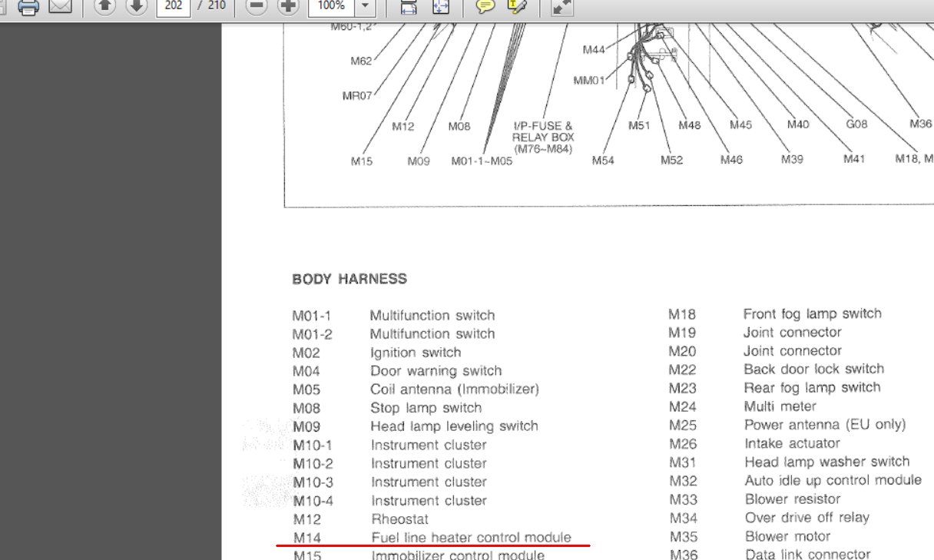Click the M22 Back door lock switch entry
934x560 pixels.
pos(777,369)
